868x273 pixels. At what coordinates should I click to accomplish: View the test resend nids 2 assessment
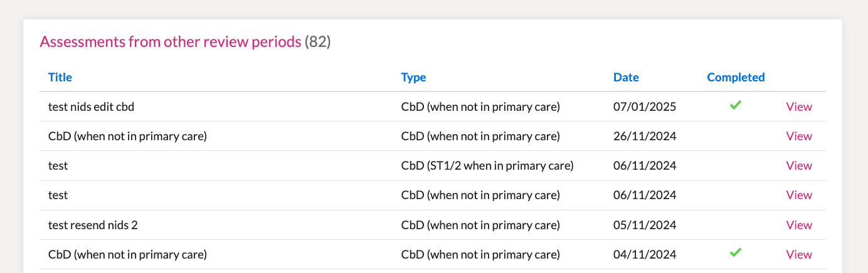799,225
